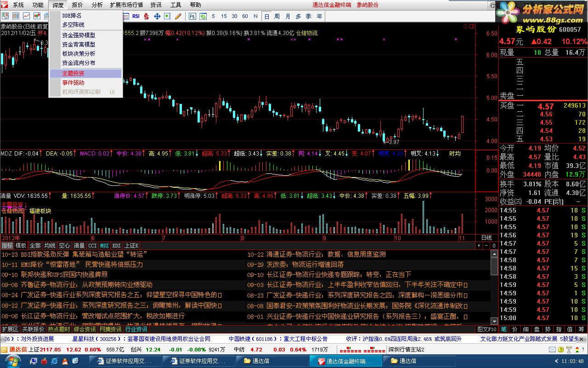
Task: Switch to multi-day 多 period
Action: [x=298, y=16]
